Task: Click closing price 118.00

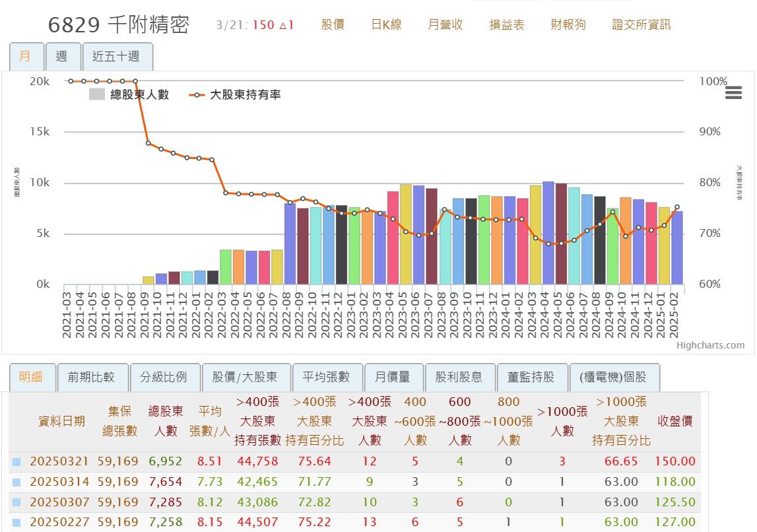Action: tap(675, 482)
